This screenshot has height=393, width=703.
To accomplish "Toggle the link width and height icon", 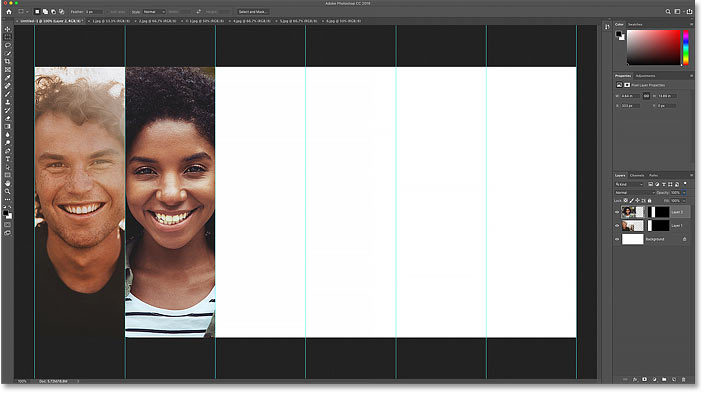I will pyautogui.click(x=646, y=96).
